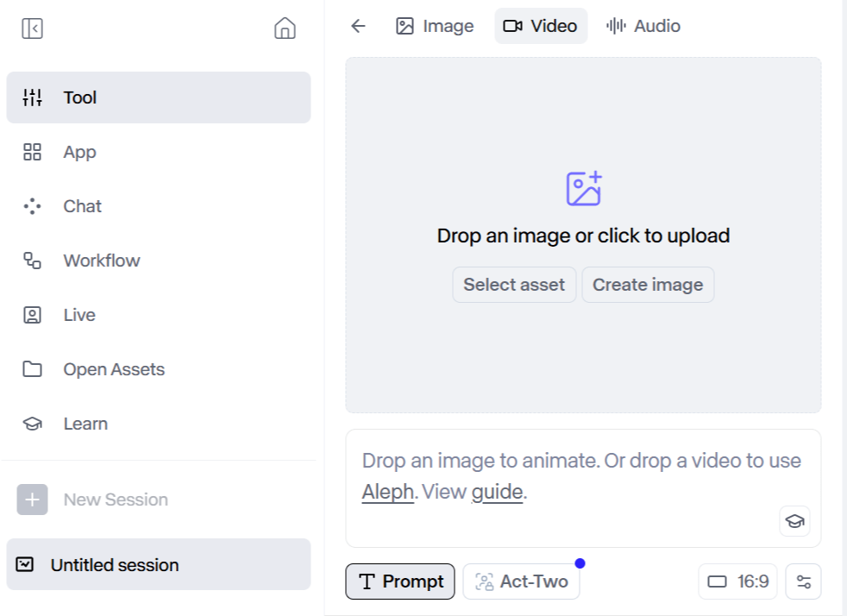Viewport: 847px width, 616px height.
Task: Switch to the Audio tab
Action: [643, 26]
